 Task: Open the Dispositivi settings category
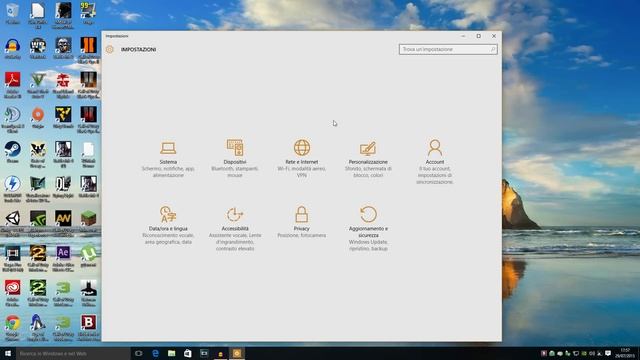(235, 159)
